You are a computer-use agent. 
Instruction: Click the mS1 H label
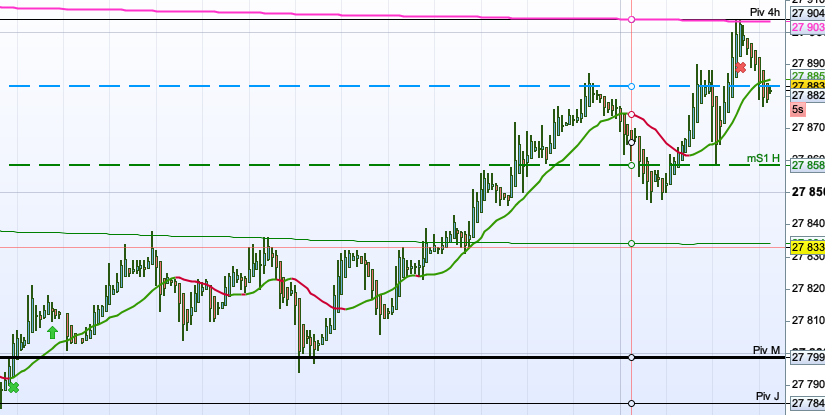[x=763, y=158]
